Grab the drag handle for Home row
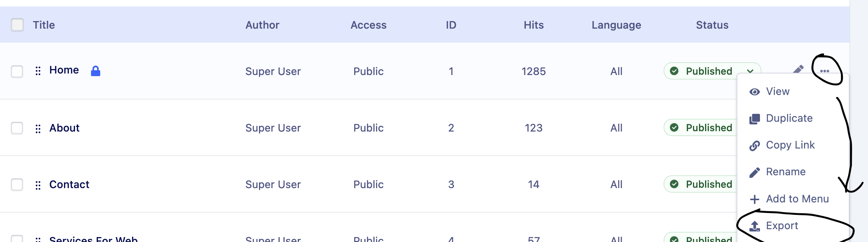868x242 pixels. [38, 71]
